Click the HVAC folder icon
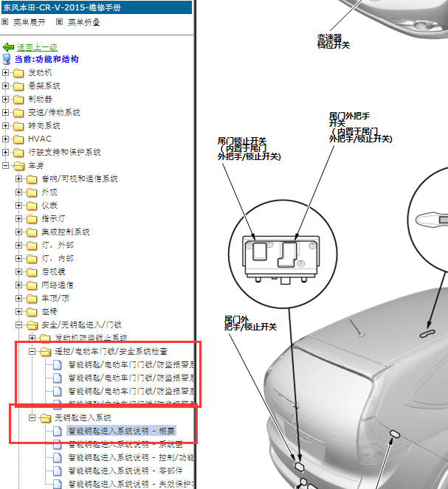Screen dimensions: 448x489 coord(18,139)
